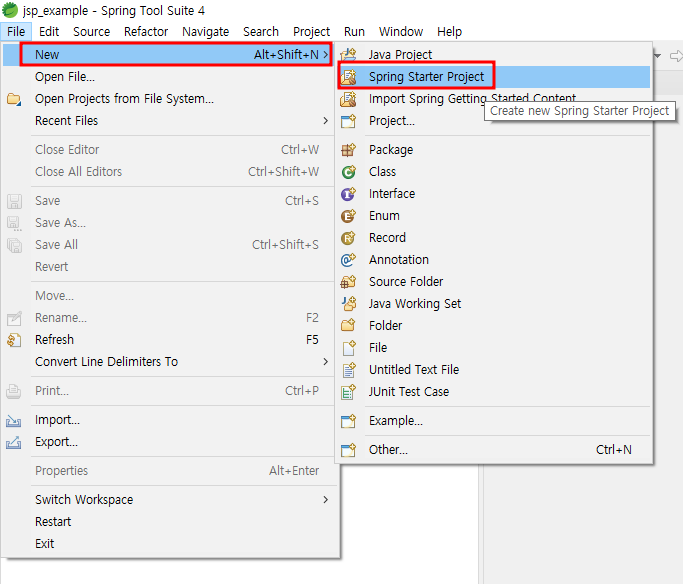Click the purple Interface icon
This screenshot has height=584, width=683.
(x=348, y=194)
